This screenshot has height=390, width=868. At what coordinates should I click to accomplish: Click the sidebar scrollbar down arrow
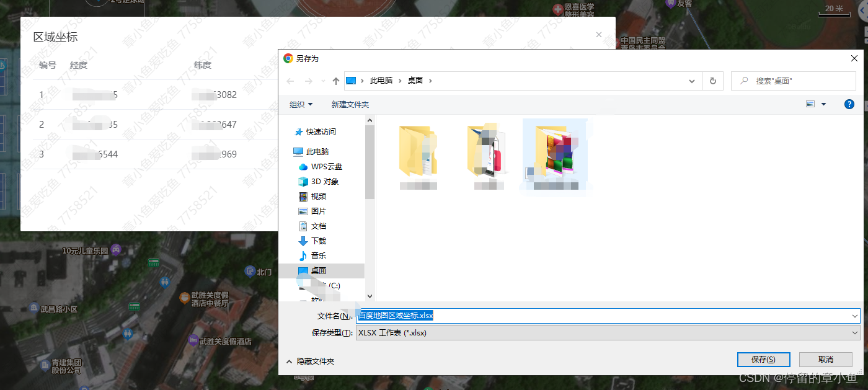[x=370, y=296]
